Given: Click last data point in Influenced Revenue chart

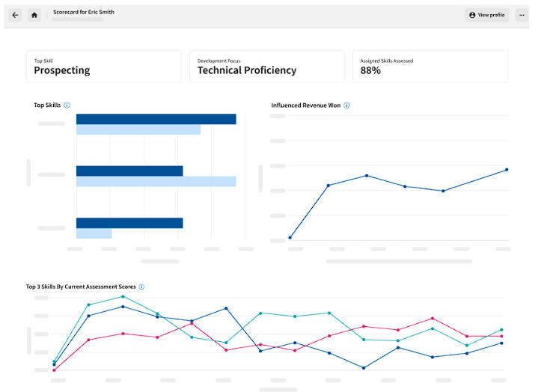Looking at the screenshot, I should coord(507,170).
